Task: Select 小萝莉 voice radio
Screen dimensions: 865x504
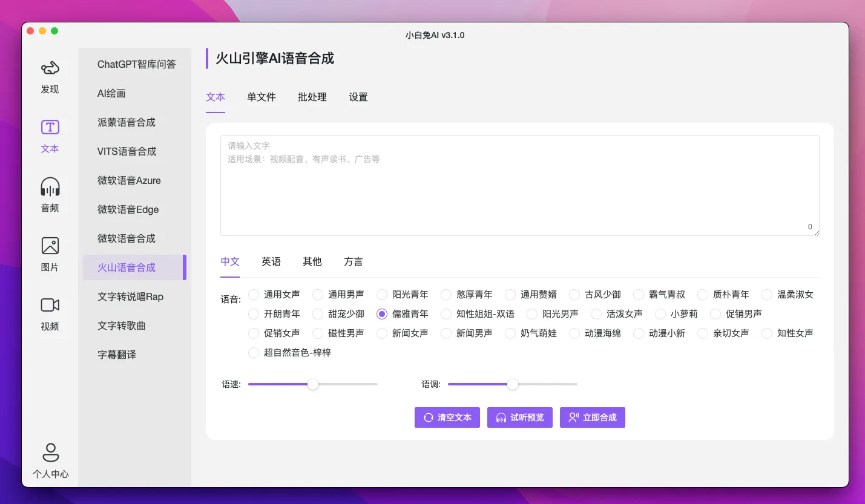Action: (x=660, y=314)
